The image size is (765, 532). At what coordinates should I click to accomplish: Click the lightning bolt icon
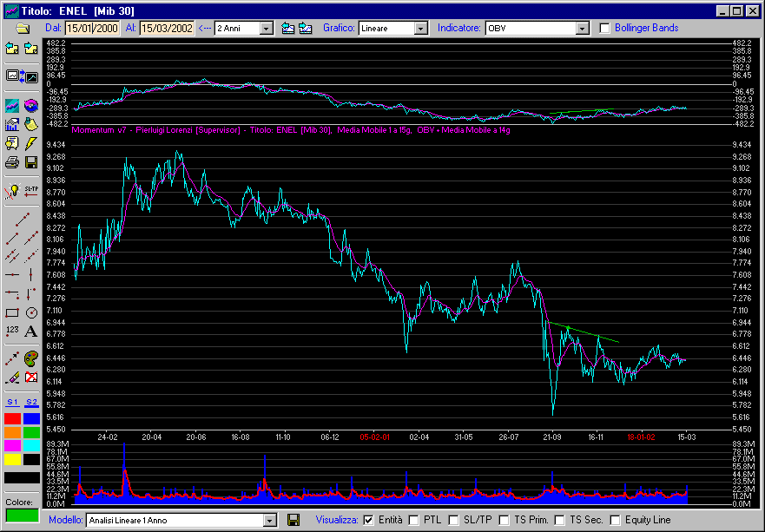31,143
